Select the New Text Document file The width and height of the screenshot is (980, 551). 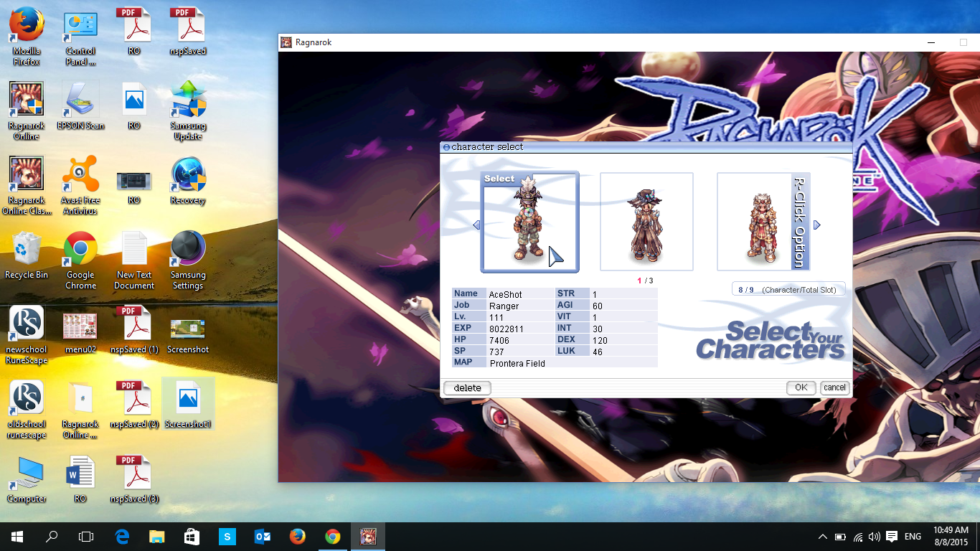pyautogui.click(x=134, y=260)
